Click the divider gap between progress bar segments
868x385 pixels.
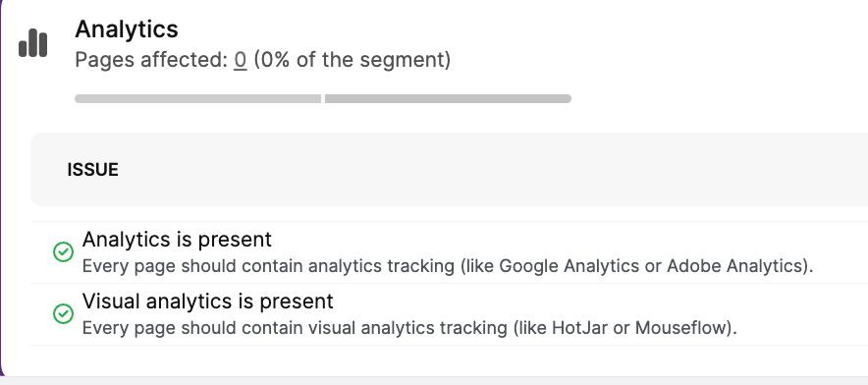tap(323, 98)
